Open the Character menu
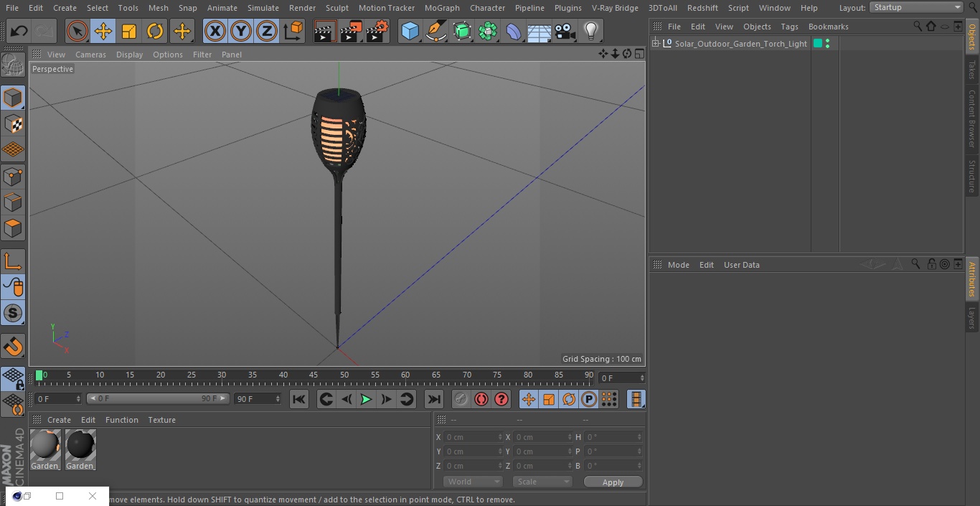This screenshot has height=506, width=980. click(x=488, y=8)
